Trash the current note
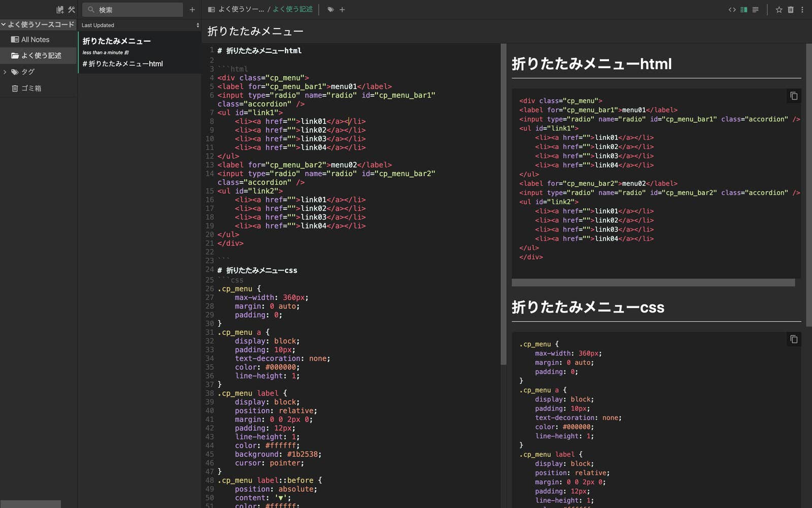 (x=791, y=10)
